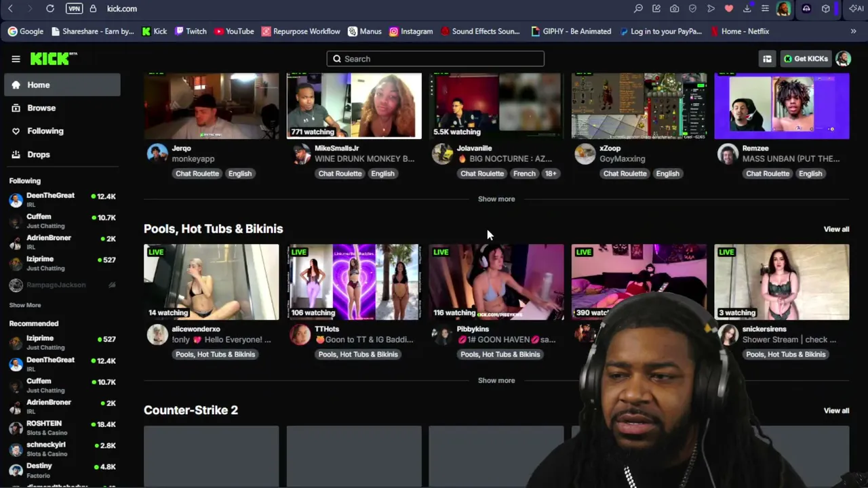Toggle the Kick sidebar hamburger menu
The height and width of the screenshot is (488, 868).
tap(16, 59)
